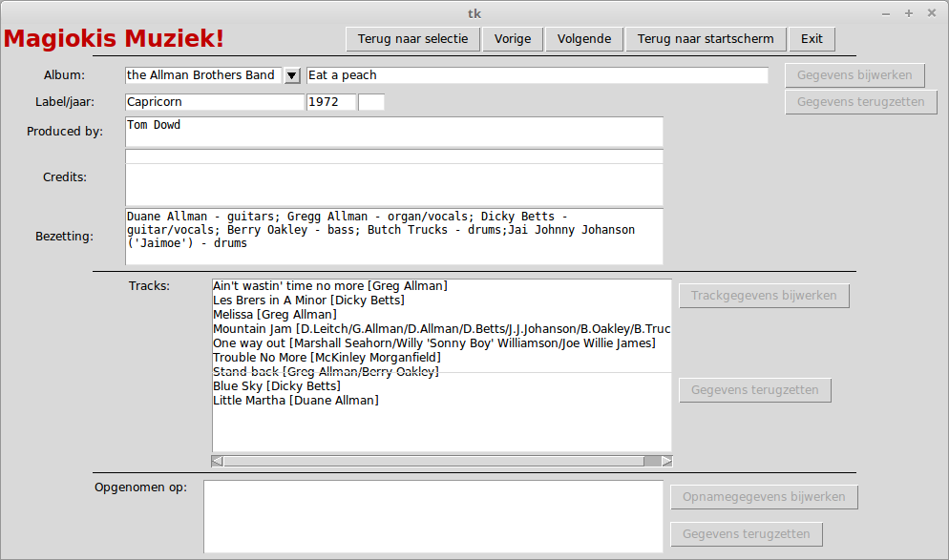Viewport: 949px width, 560px height.
Task: Click Gegevens terugzetten below Opnamegegevens bijwerken
Action: point(747,534)
